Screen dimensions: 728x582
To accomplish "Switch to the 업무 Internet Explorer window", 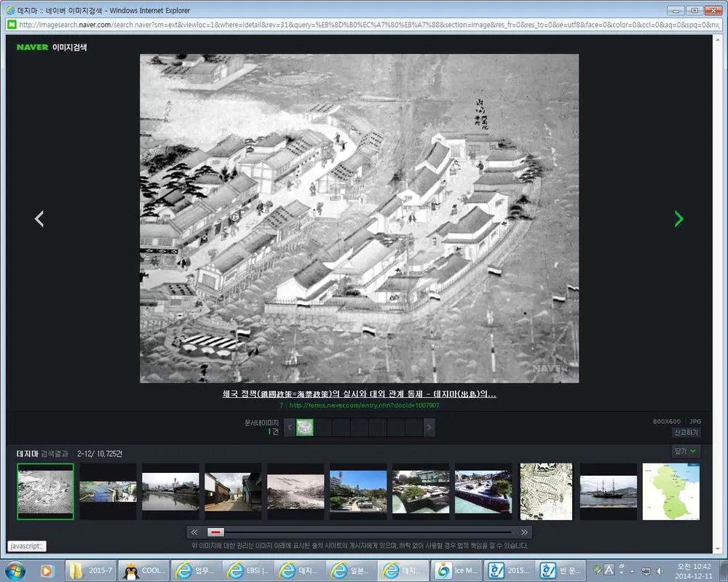I will tap(196, 570).
